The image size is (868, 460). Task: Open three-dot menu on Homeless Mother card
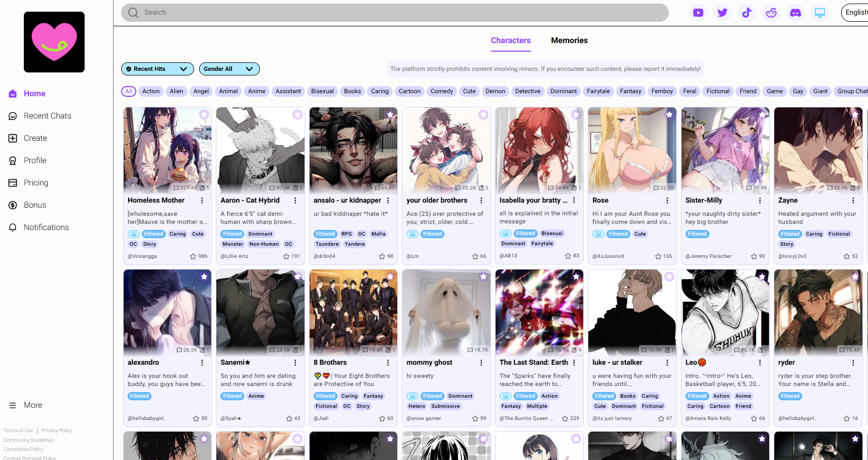[202, 201]
